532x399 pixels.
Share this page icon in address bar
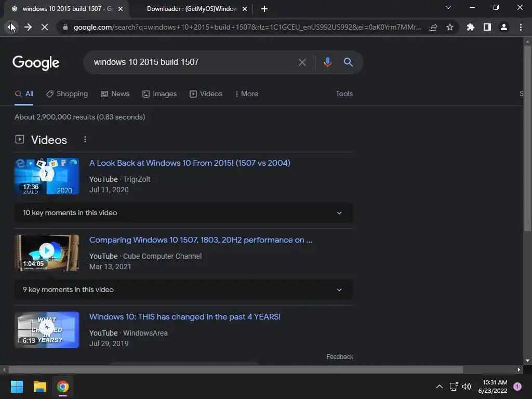pyautogui.click(x=433, y=27)
